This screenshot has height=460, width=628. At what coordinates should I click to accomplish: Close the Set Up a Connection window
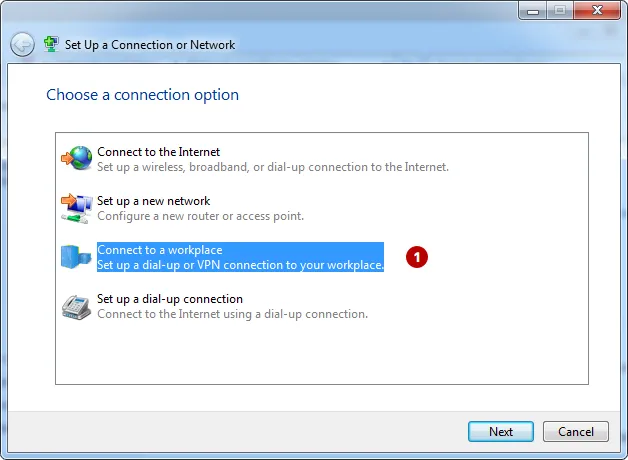[x=597, y=10]
